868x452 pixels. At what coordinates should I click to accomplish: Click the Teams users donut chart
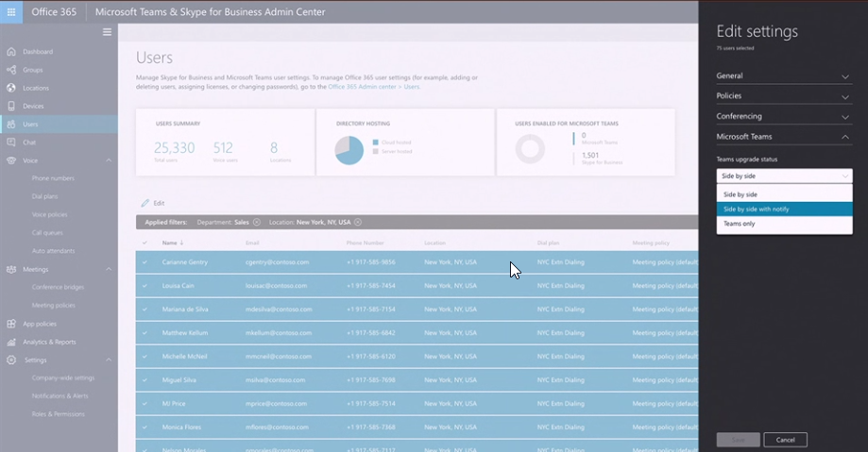[530, 149]
